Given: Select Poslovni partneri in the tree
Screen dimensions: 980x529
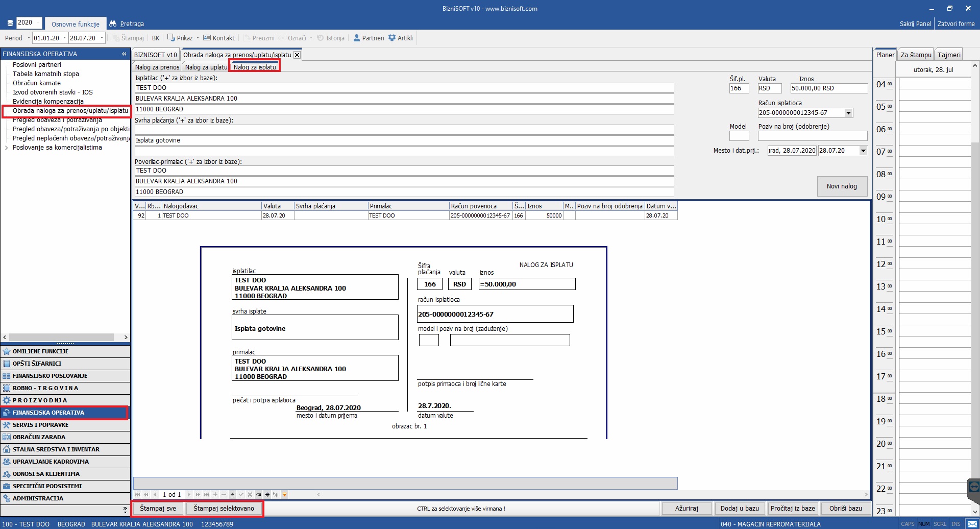Looking at the screenshot, I should (x=37, y=65).
